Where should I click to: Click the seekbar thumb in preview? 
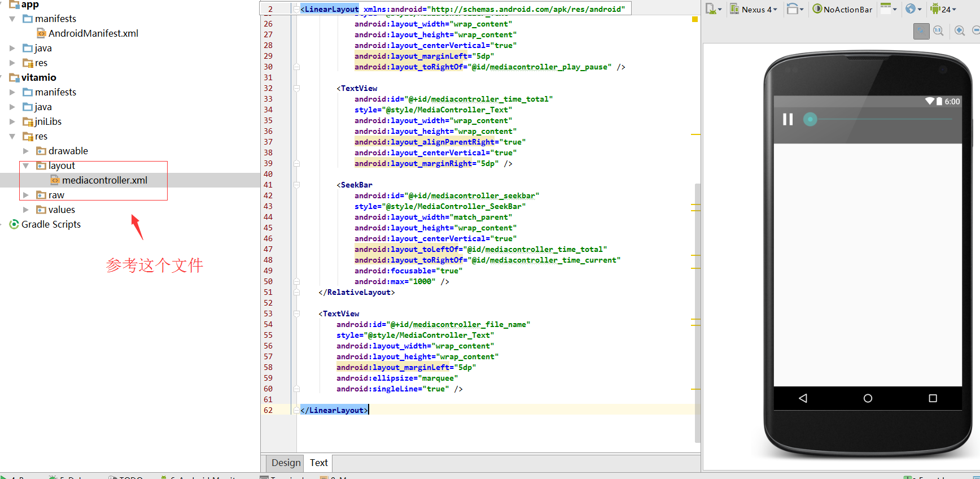tap(810, 119)
